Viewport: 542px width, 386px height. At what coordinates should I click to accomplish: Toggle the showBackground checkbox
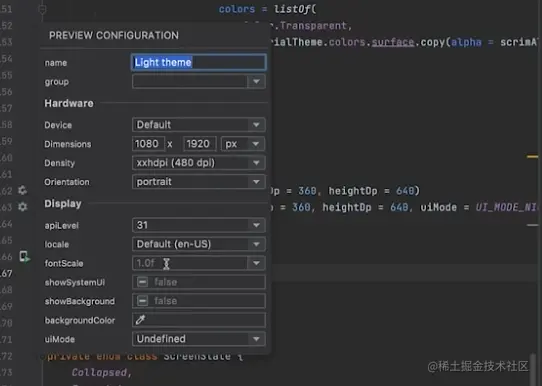142,301
